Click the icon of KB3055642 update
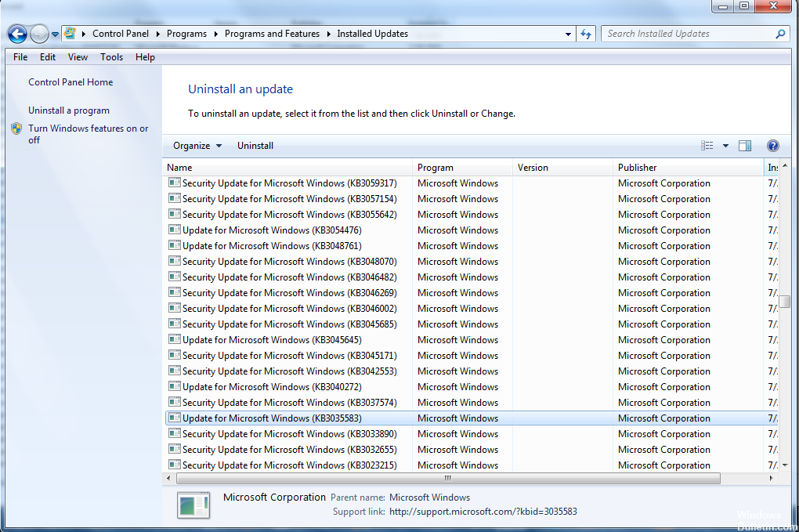799x532 pixels. (x=175, y=214)
